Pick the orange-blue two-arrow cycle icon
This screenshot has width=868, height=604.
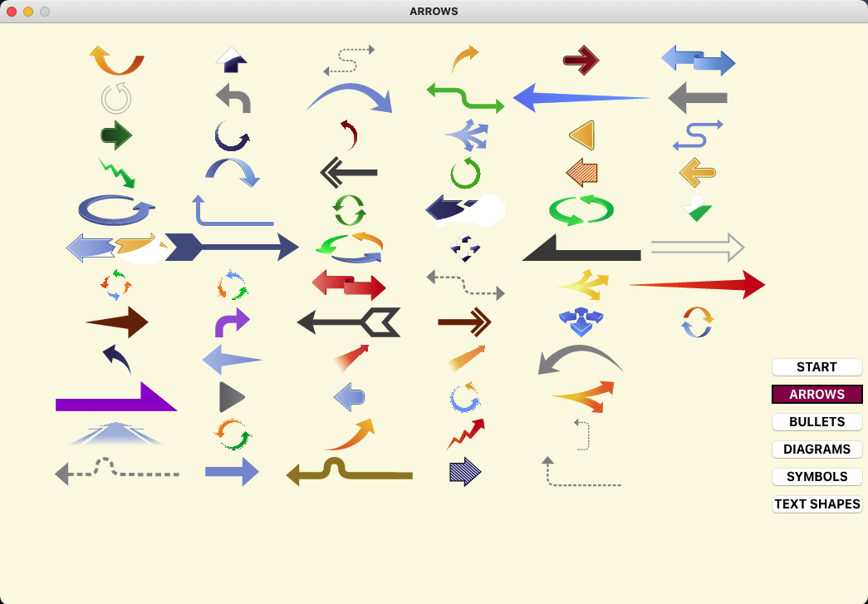[x=698, y=322]
